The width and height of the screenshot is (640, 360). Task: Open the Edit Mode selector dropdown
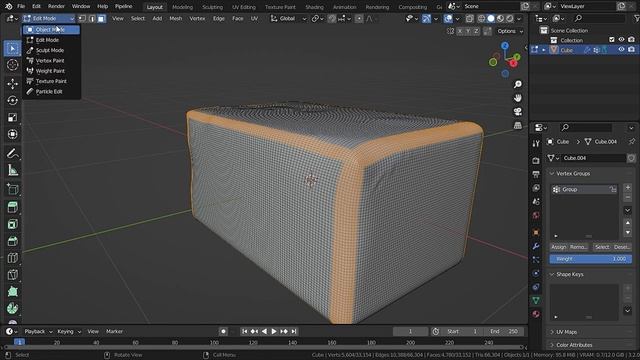pyautogui.click(x=49, y=18)
